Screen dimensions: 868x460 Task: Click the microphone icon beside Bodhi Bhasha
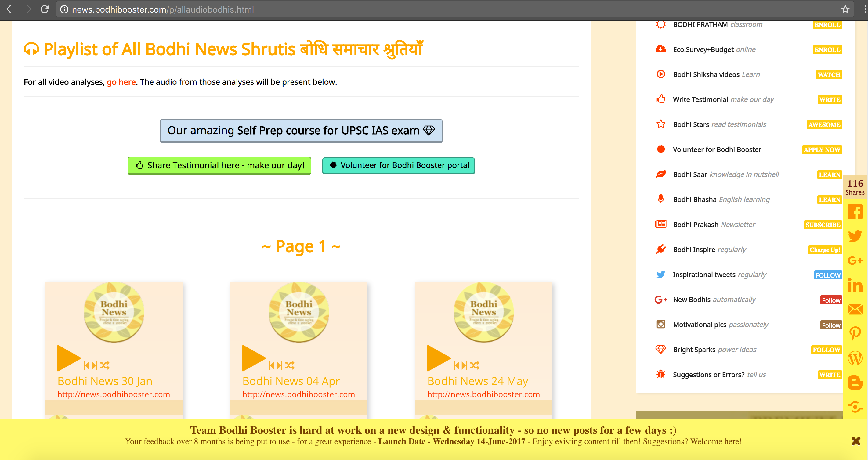tap(661, 199)
